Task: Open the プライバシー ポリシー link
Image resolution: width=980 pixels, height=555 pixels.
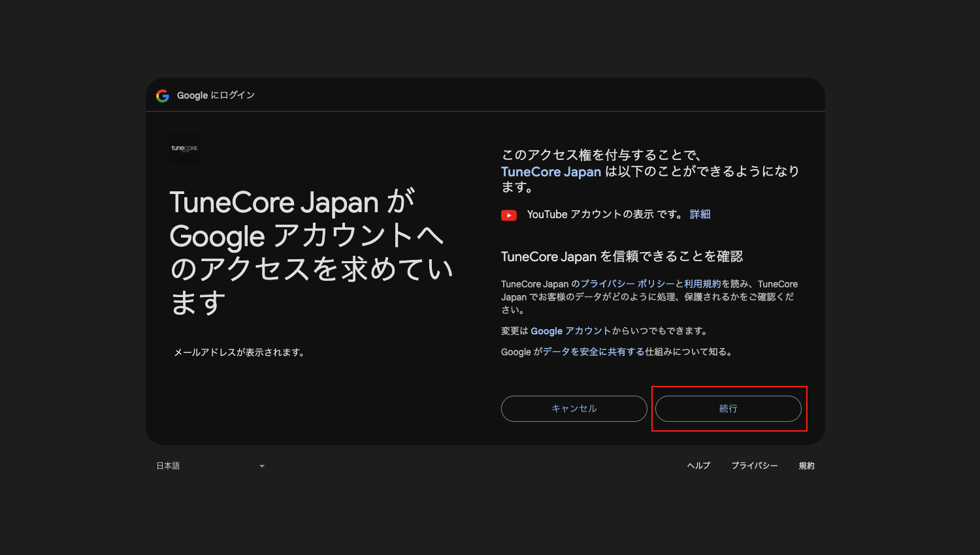Action: click(x=627, y=284)
